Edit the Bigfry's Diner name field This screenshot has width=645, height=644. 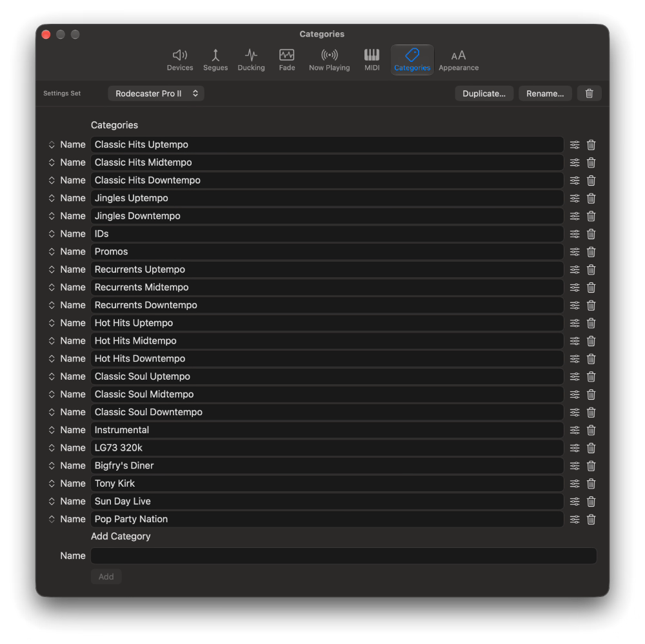pos(327,465)
